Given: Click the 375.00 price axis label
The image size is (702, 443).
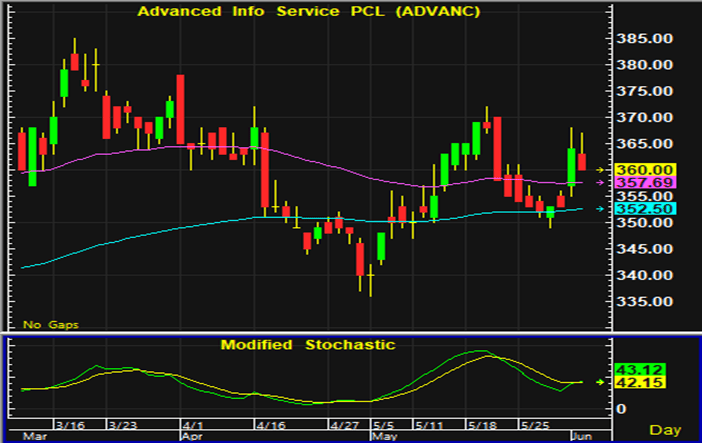Looking at the screenshot, I should pos(644,91).
